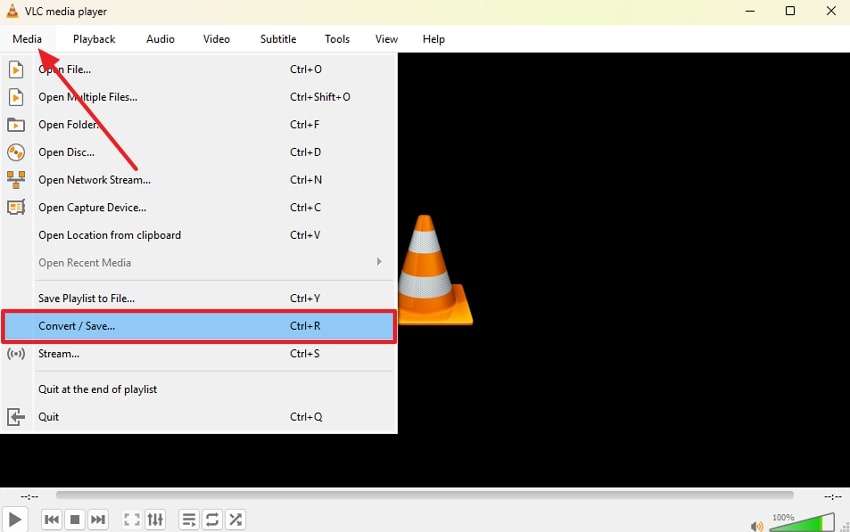Click the Open Disc icon

16,152
